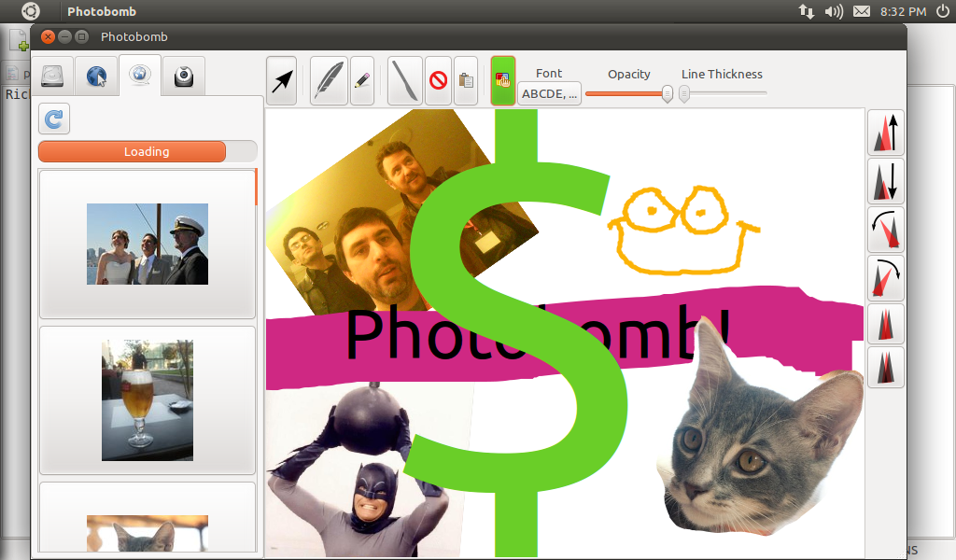The height and width of the screenshot is (560, 956).
Task: Click the 8:32 PM clock
Action: tap(903, 11)
